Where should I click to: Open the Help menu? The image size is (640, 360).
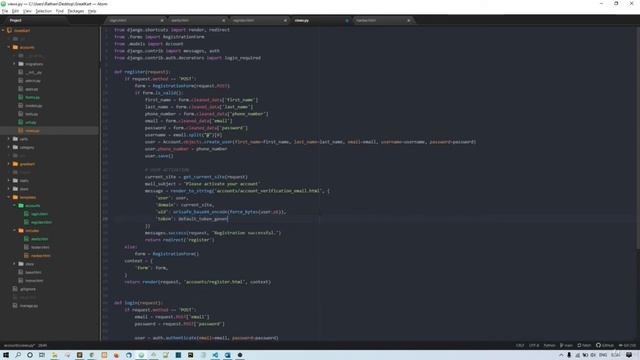[92, 11]
